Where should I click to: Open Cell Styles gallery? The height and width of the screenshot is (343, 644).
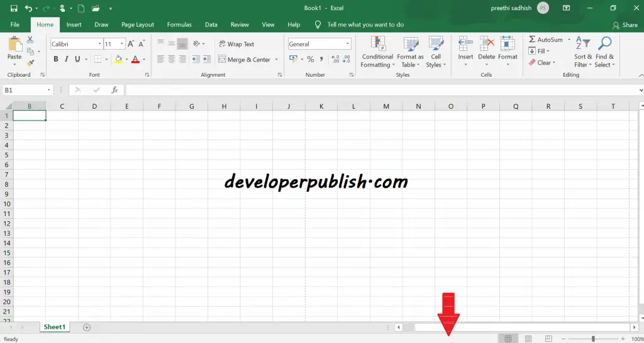coord(436,52)
